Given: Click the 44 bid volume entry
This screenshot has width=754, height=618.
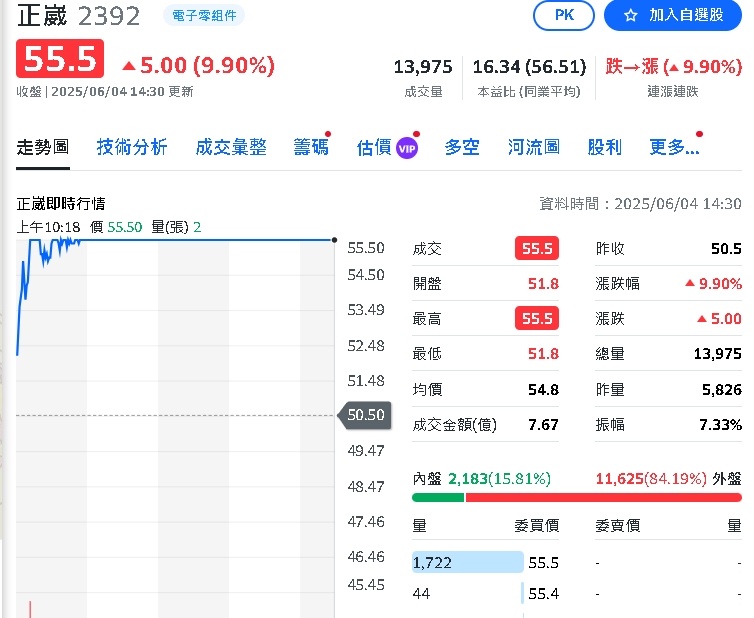Looking at the screenshot, I should (x=421, y=593).
